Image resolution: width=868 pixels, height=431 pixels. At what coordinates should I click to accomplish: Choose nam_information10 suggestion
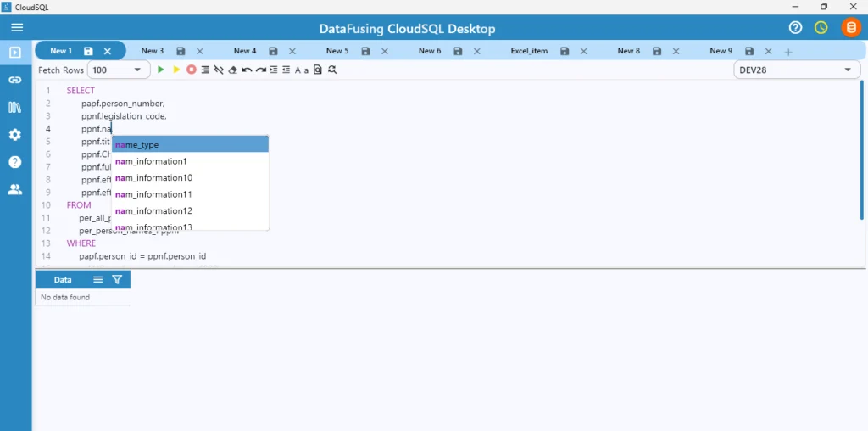[191, 178]
